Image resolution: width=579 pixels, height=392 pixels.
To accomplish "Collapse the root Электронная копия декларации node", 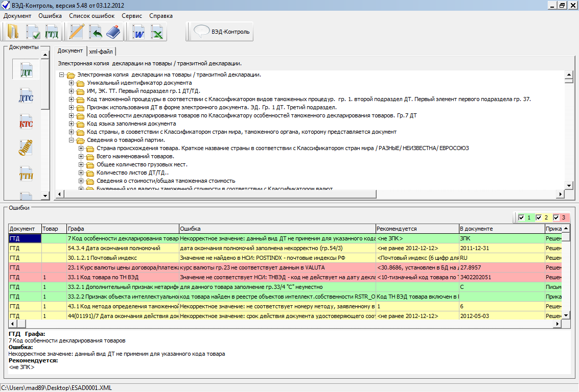I will (62, 75).
